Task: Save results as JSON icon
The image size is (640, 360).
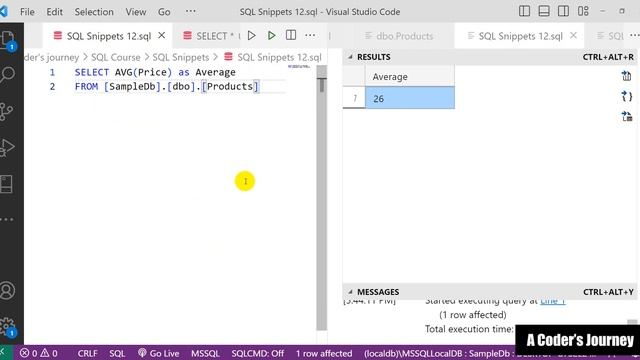Action: point(627,96)
